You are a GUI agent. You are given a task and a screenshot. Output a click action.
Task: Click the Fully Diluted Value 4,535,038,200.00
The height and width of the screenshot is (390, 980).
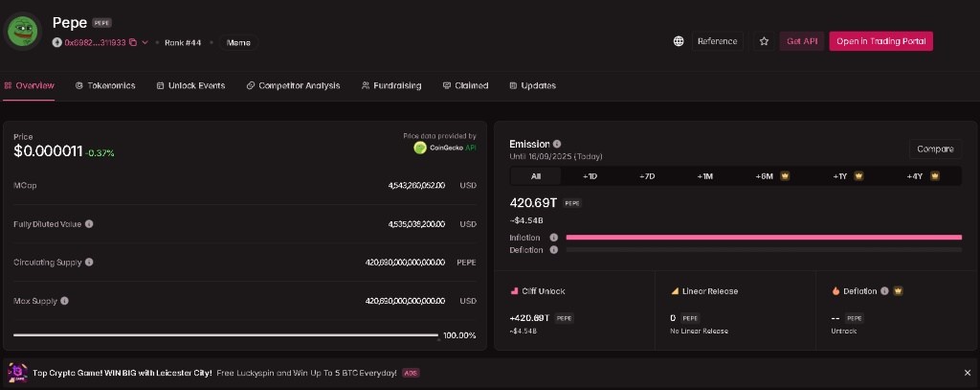(x=416, y=224)
